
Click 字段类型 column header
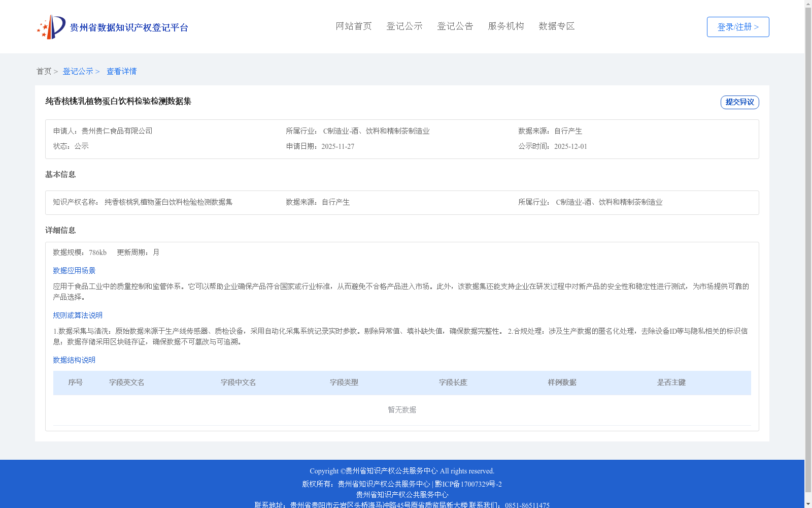click(344, 383)
